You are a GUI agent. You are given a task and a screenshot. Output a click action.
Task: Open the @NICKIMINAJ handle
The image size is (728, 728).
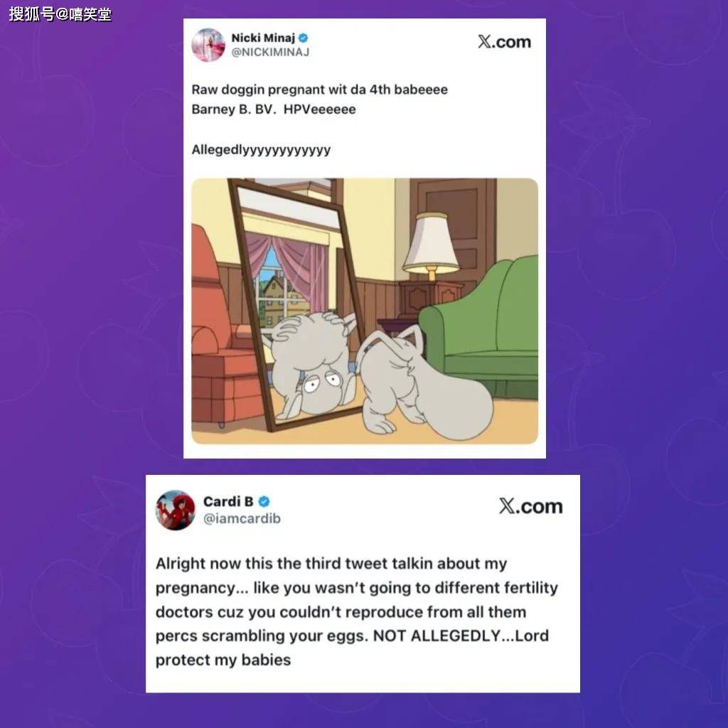click(x=270, y=53)
